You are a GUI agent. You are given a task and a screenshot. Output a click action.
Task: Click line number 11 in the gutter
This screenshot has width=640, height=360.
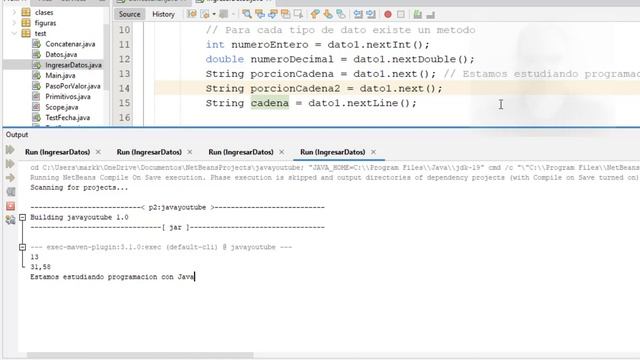(124, 44)
